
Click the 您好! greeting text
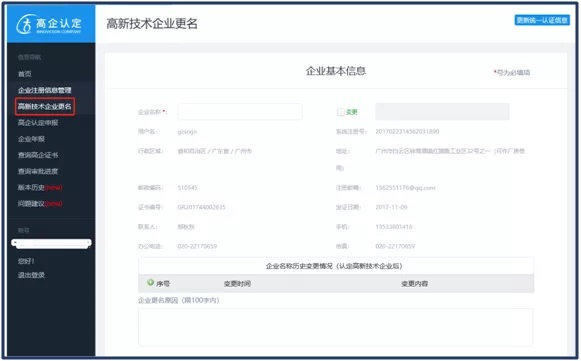26,261
